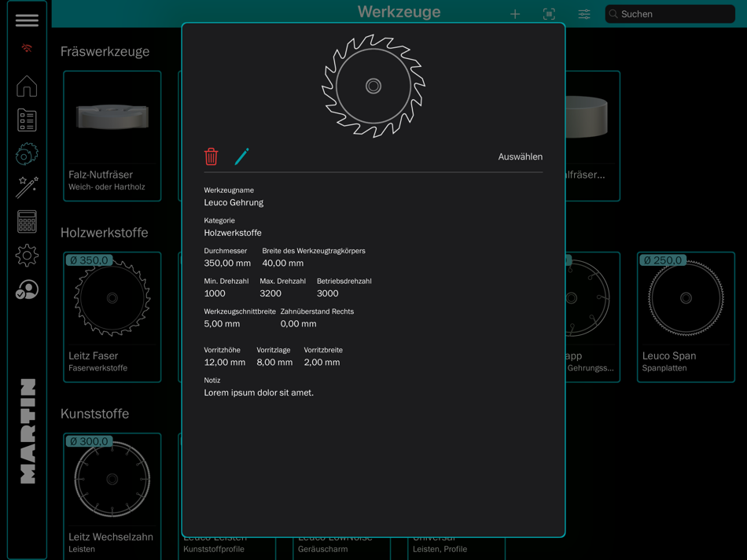Click into the Suchen search field

[670, 14]
